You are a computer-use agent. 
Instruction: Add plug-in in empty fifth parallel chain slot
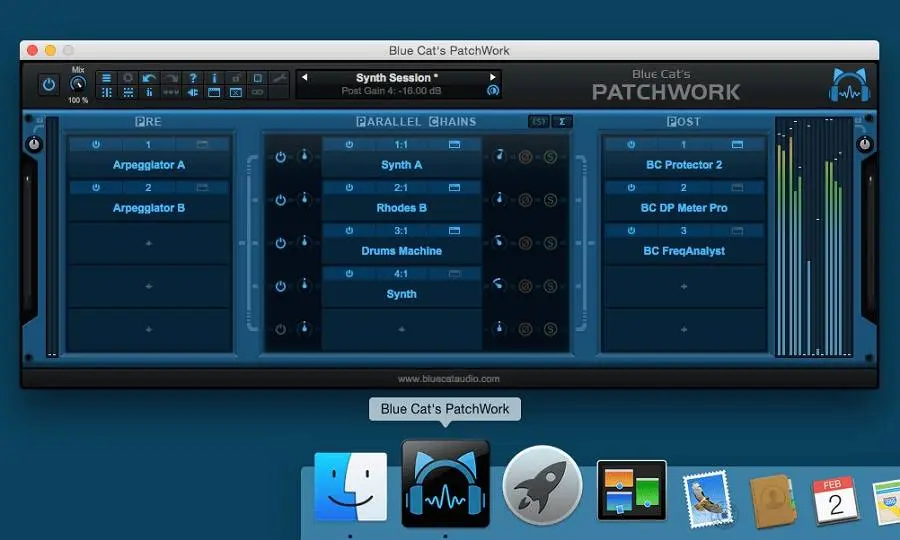point(401,329)
